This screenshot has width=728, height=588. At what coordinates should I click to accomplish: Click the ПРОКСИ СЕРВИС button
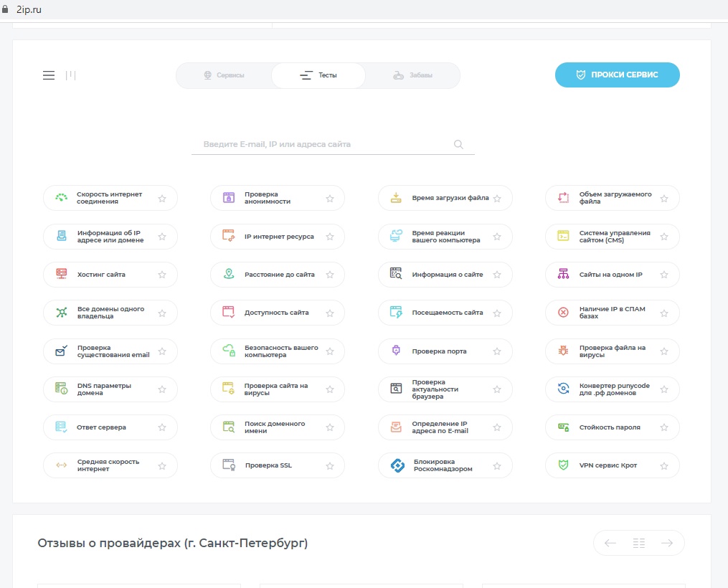point(617,75)
